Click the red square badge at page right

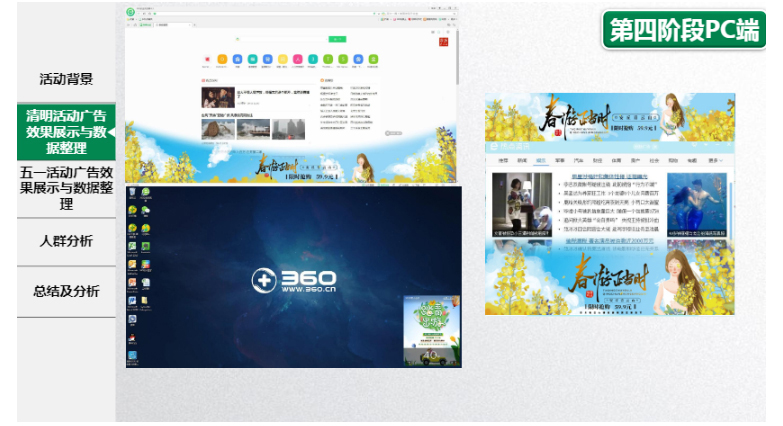pos(444,41)
